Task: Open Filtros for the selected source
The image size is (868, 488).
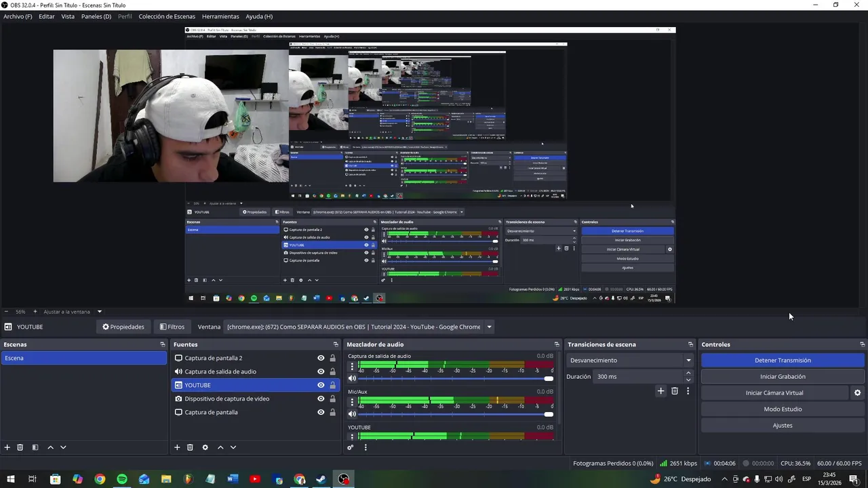Action: 172,327
